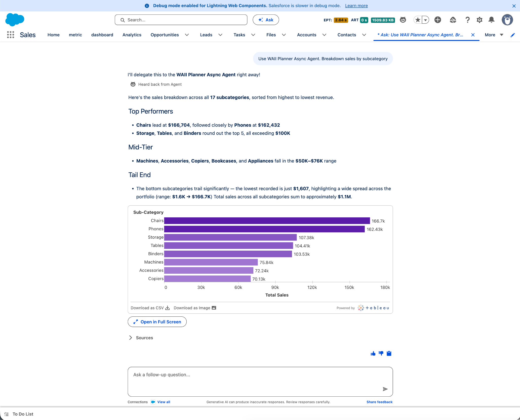Select the Chairs bar in chart
The image size is (520, 420).
[267, 221]
